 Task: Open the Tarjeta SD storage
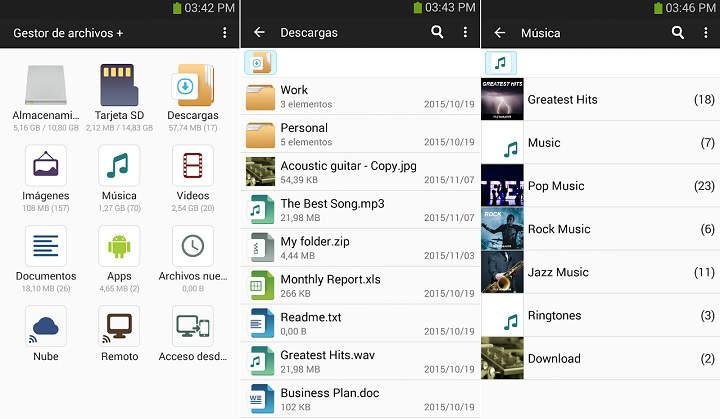119,86
